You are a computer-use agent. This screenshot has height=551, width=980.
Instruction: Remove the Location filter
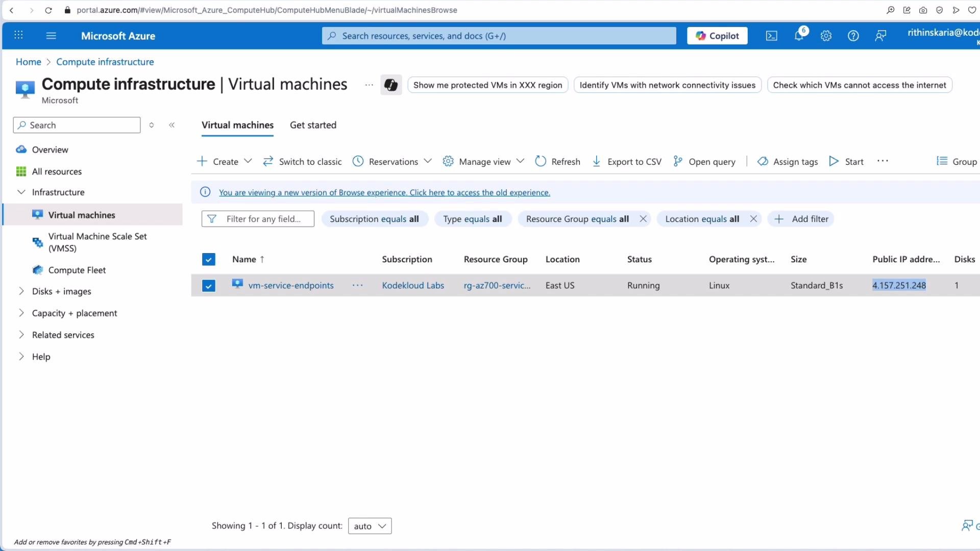(x=753, y=219)
